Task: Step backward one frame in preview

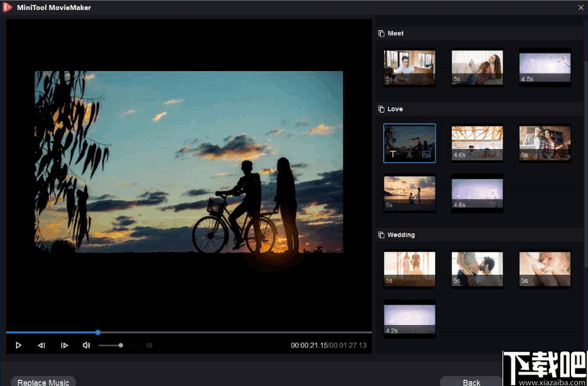Action: coord(41,345)
